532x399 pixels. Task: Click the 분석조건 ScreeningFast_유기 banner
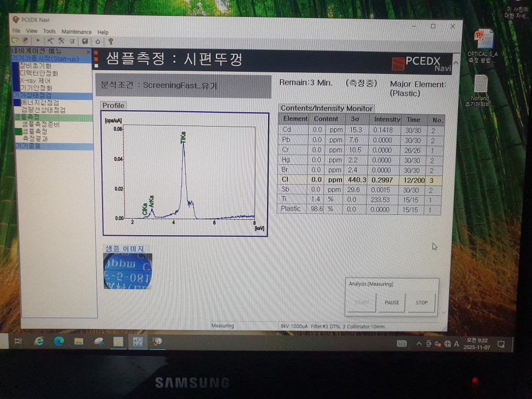(183, 85)
